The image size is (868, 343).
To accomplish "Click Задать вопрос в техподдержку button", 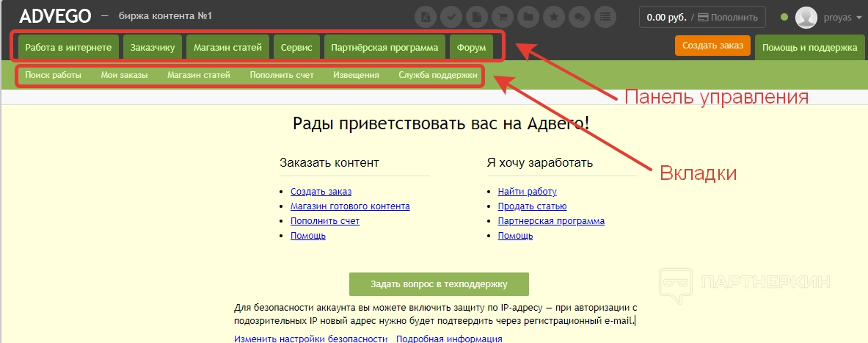I will tap(439, 284).
